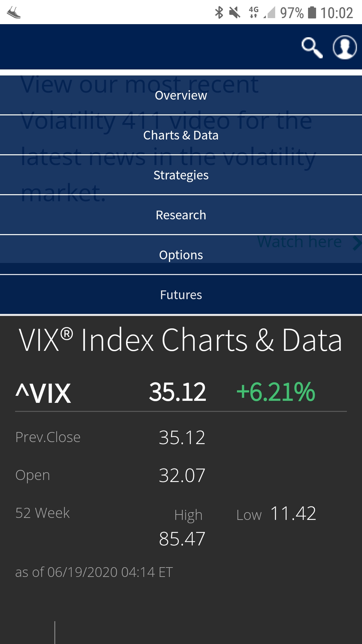362x644 pixels.
Task: Tap the muted sound status icon
Action: tap(235, 13)
